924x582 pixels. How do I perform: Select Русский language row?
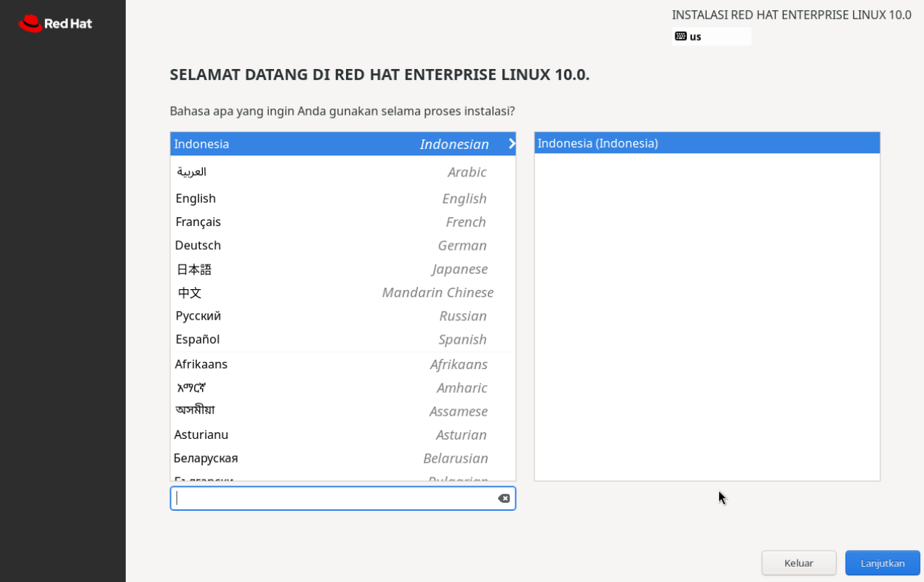click(x=343, y=316)
